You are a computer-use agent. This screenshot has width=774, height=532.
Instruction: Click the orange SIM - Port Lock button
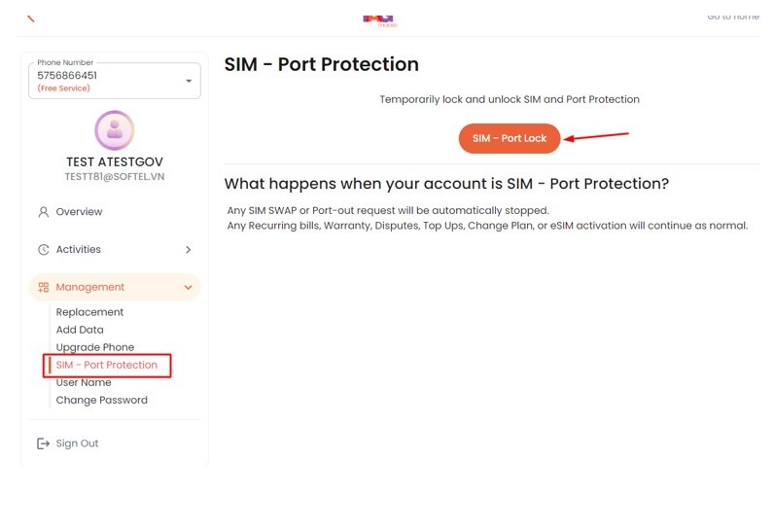[510, 138]
